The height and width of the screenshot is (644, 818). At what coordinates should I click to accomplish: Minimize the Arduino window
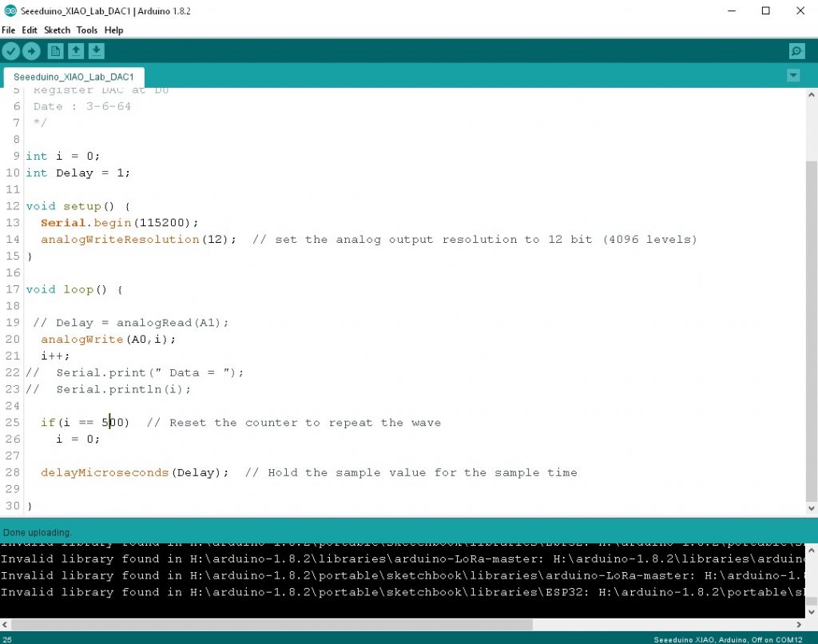(732, 10)
